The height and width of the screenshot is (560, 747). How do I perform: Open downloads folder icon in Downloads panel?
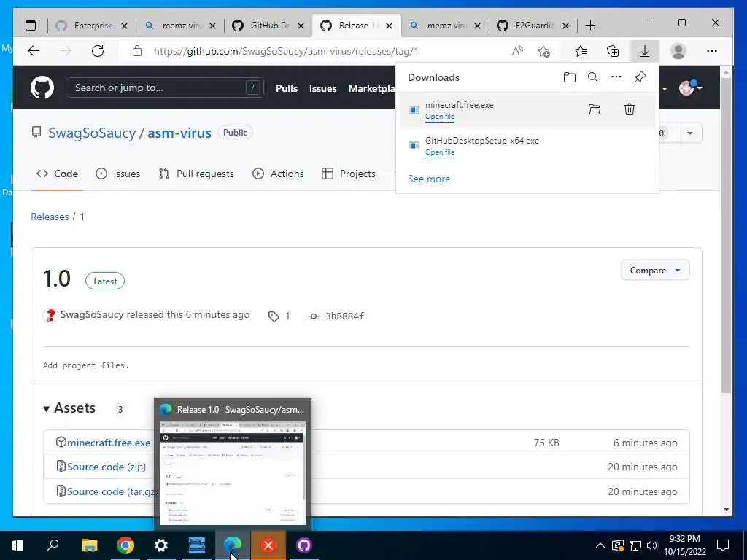[569, 77]
